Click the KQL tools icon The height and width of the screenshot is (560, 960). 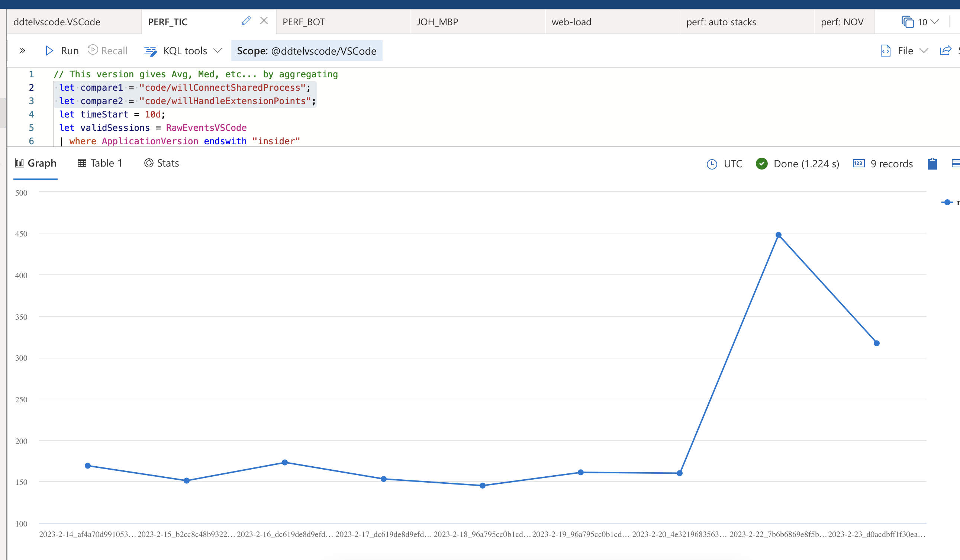pyautogui.click(x=150, y=51)
